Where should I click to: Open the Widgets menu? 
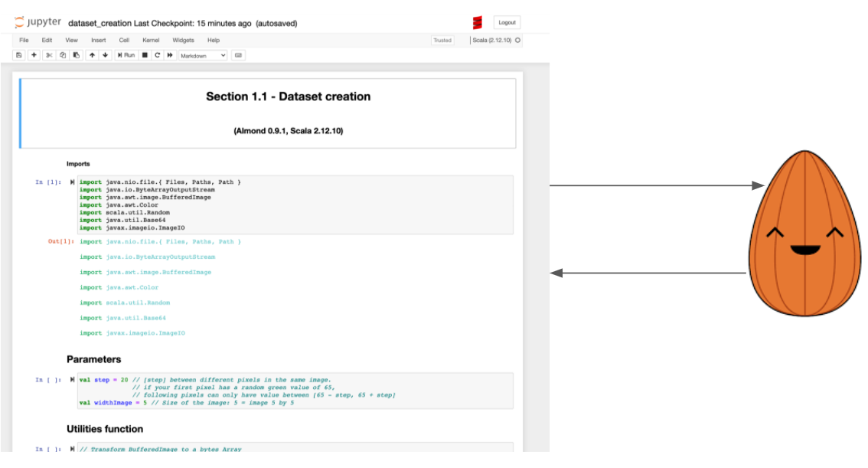(x=183, y=41)
